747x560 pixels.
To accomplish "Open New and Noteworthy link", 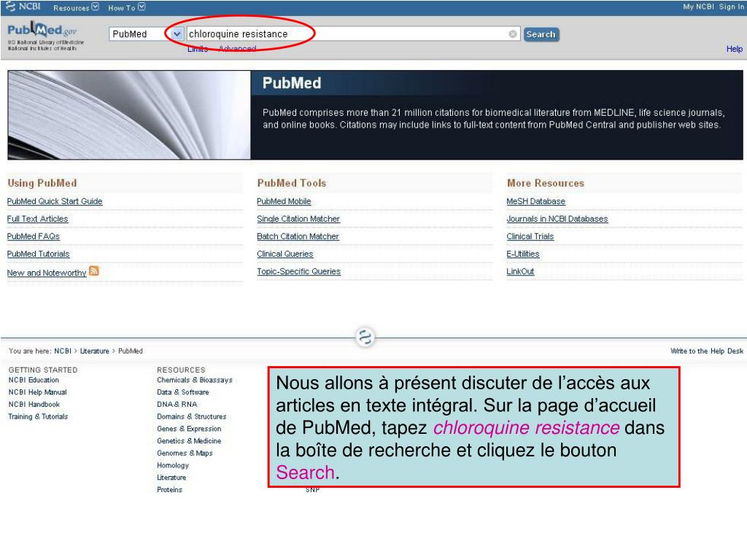I will (x=47, y=273).
